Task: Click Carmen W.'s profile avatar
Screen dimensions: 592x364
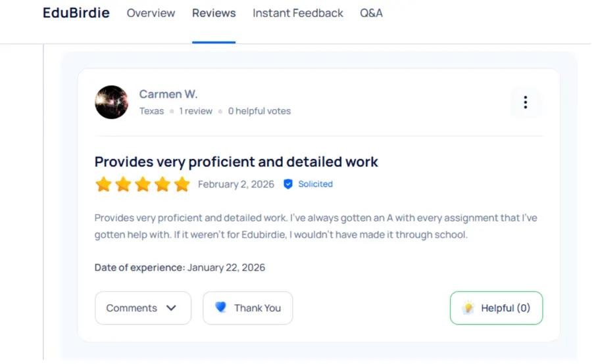Action: [111, 102]
